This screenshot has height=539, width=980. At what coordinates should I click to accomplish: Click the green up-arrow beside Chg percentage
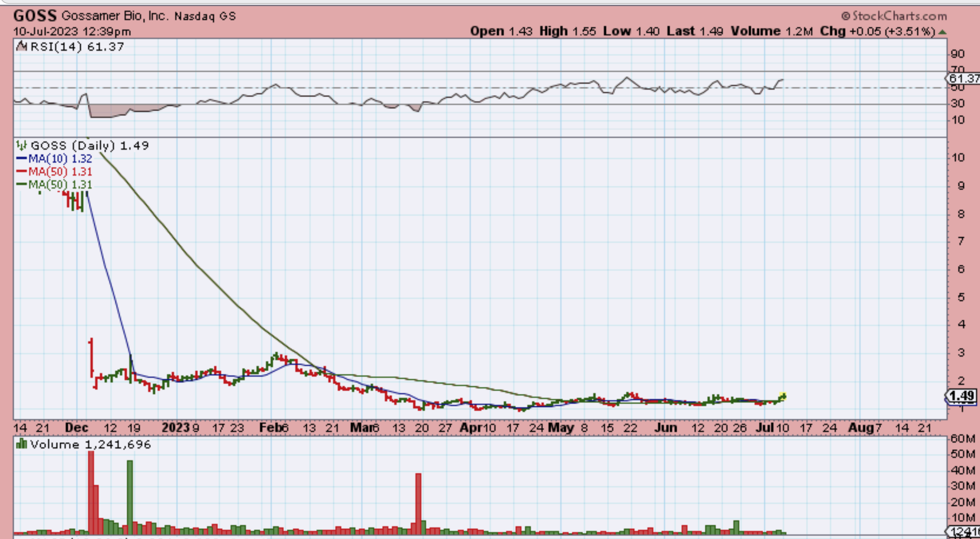[x=942, y=32]
